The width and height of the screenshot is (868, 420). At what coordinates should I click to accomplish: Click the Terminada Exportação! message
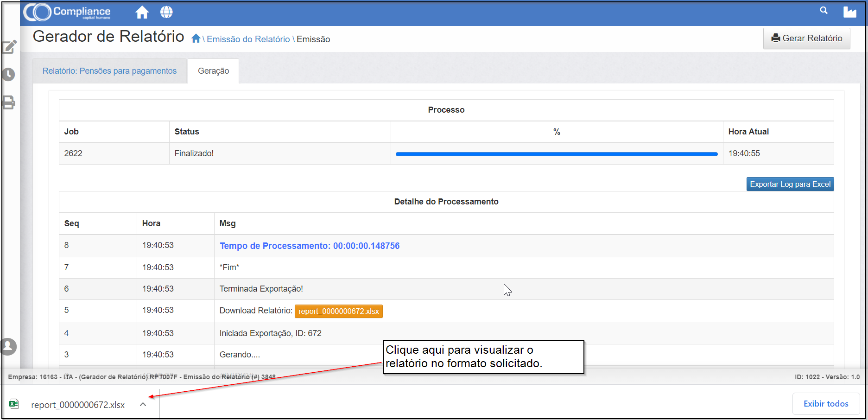pos(261,289)
